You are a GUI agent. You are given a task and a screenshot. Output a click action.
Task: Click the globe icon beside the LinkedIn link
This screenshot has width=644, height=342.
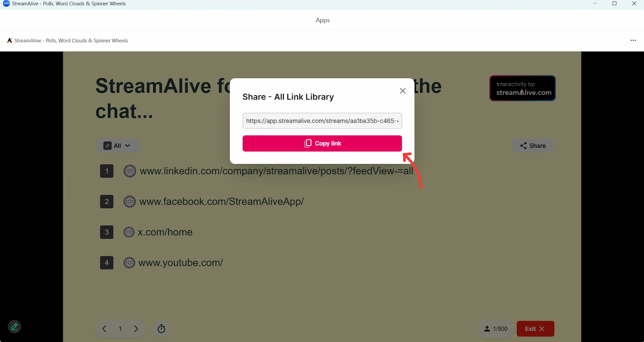point(130,171)
